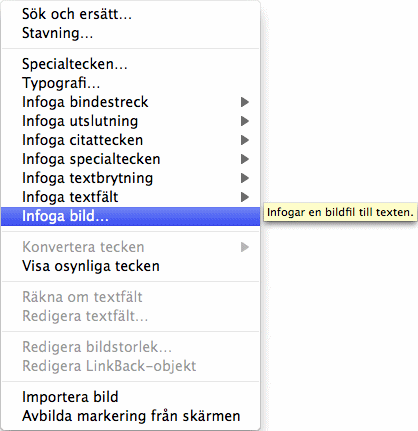This screenshot has height=431, width=418.
Task: Click Infoga textfält label text
Action: pyautogui.click(x=70, y=197)
